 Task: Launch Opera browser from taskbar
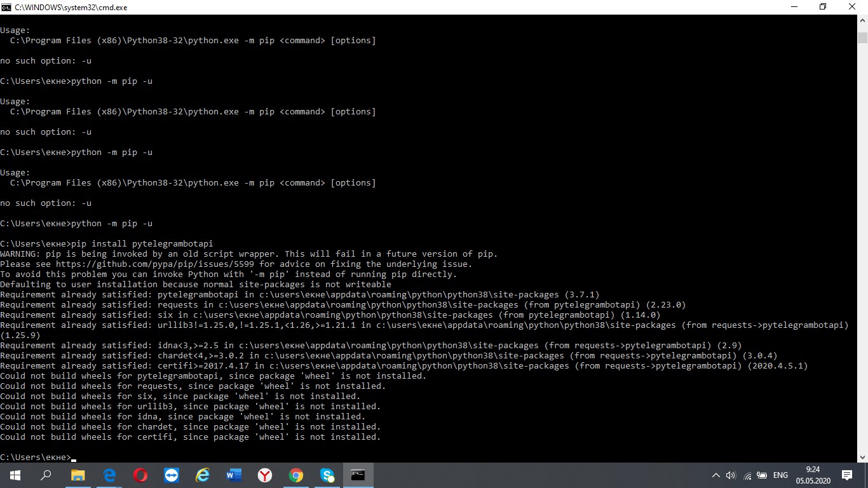click(x=140, y=475)
